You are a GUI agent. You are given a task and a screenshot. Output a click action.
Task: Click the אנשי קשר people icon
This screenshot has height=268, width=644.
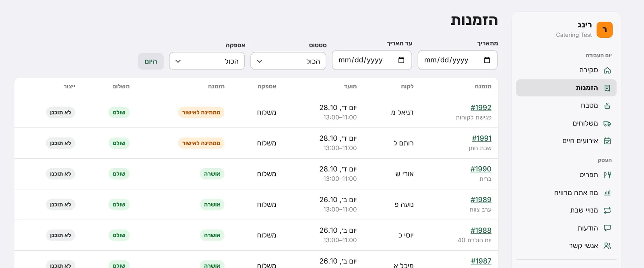pos(607,245)
